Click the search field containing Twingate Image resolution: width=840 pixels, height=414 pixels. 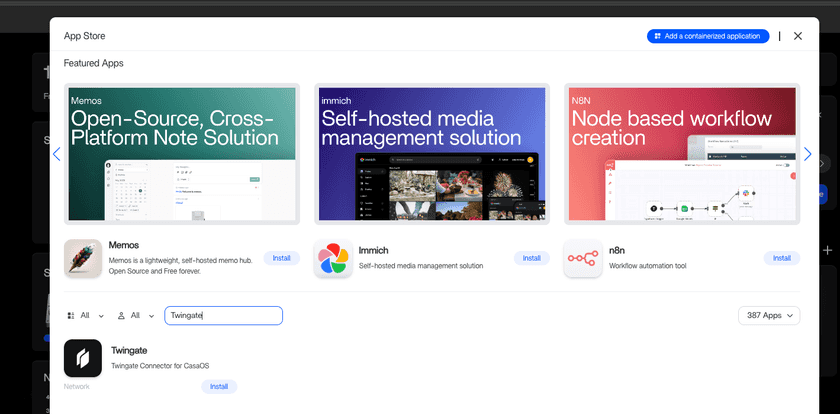click(223, 315)
